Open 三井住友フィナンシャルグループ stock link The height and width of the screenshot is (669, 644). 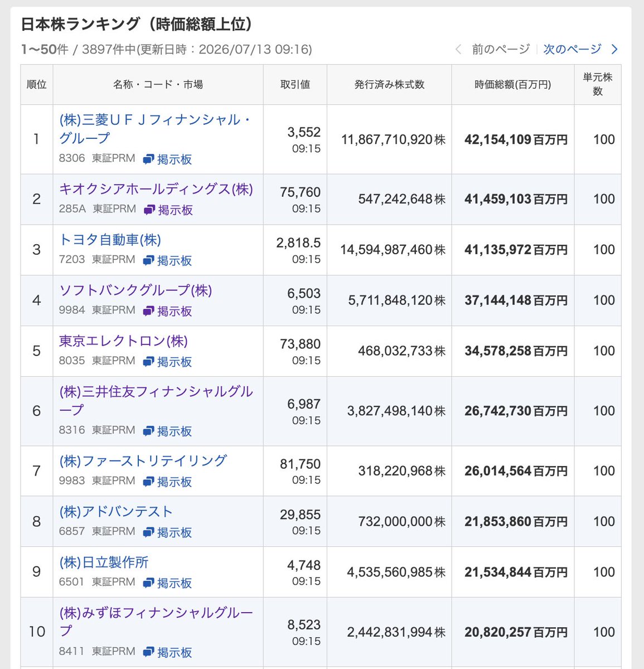(156, 400)
